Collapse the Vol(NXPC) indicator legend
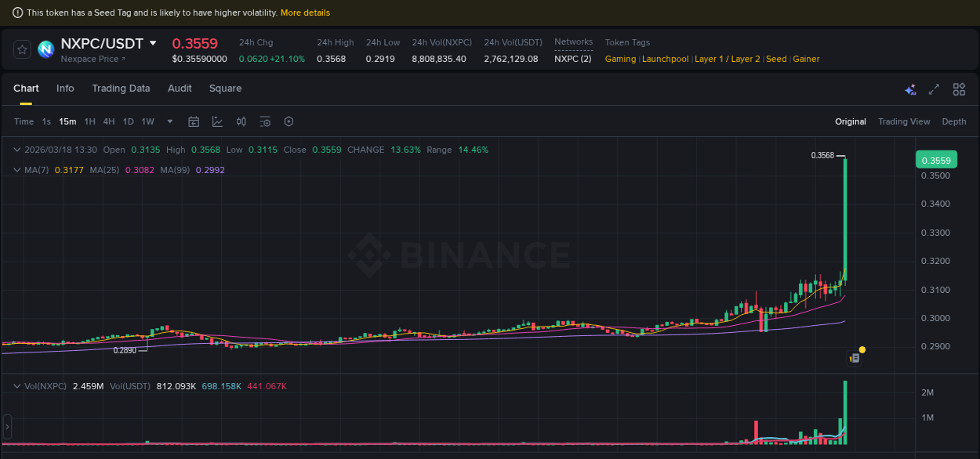 [16, 385]
